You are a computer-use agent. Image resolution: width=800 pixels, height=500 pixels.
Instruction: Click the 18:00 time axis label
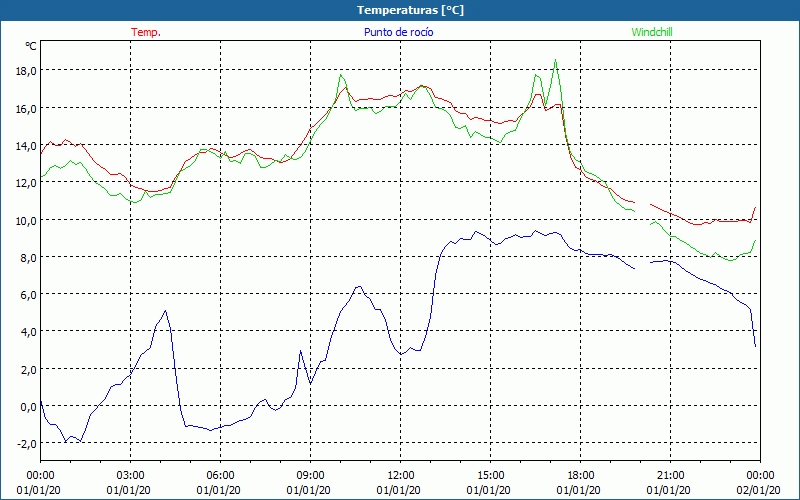point(581,476)
